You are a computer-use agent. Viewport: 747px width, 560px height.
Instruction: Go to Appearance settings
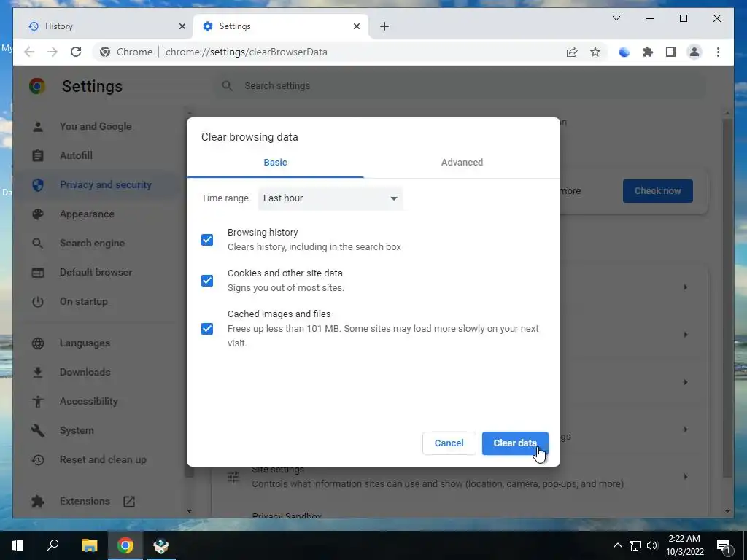(87, 214)
